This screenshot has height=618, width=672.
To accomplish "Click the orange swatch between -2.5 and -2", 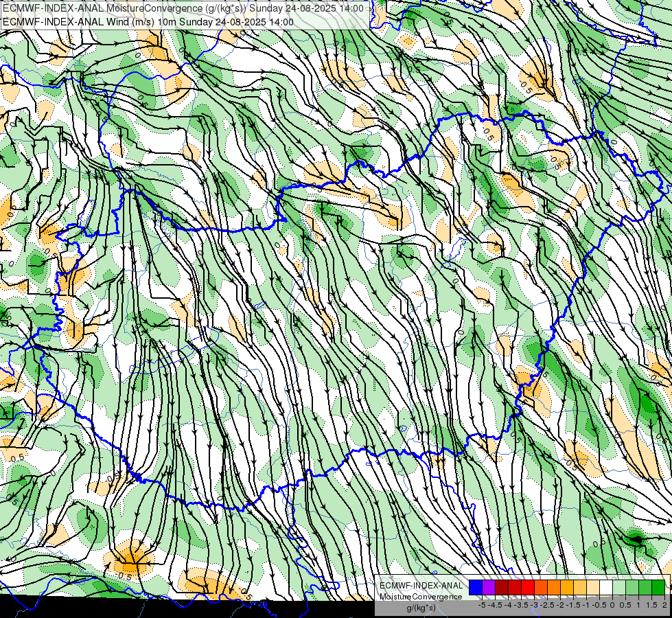I will coord(554,588).
